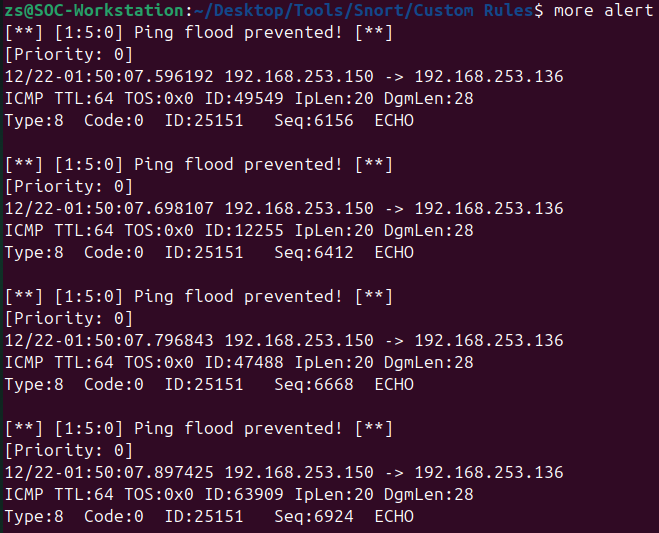
Task: Click the 'more alert' command text
Action: tap(604, 11)
